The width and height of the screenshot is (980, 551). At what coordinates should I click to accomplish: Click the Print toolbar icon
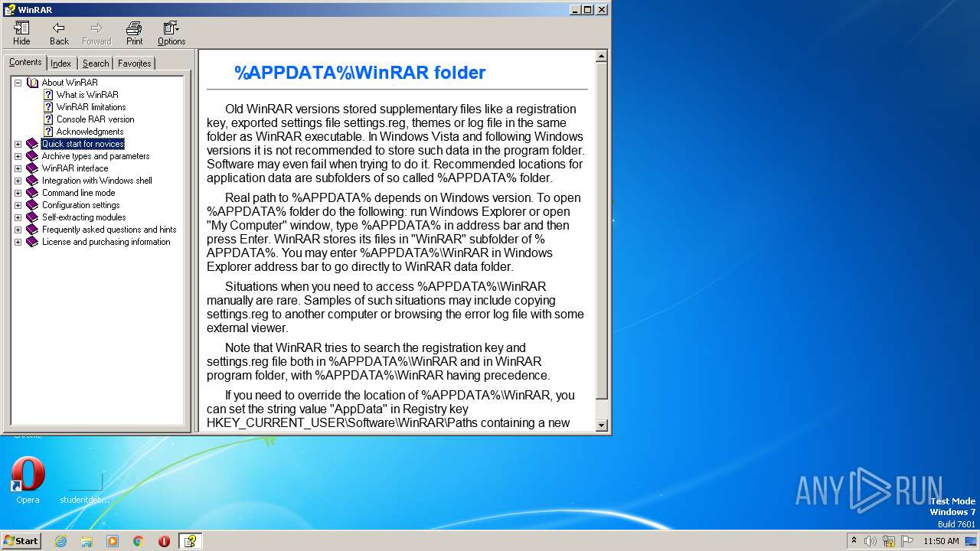(134, 33)
